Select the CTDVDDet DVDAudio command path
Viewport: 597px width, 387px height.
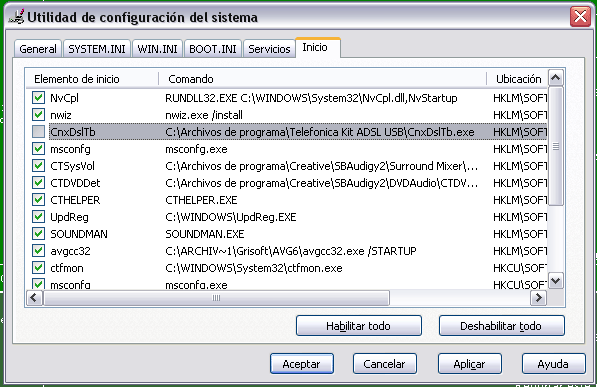(x=321, y=183)
